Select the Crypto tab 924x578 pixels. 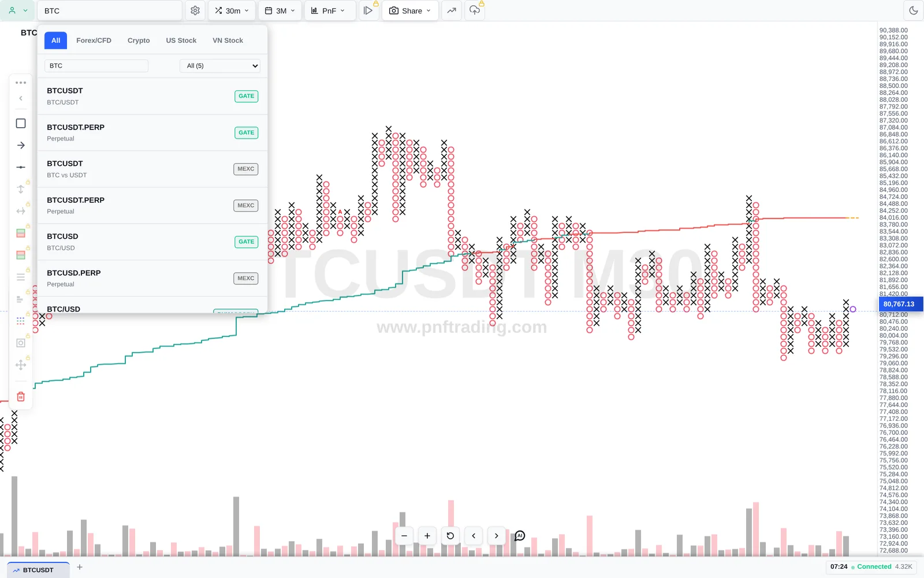coord(139,40)
